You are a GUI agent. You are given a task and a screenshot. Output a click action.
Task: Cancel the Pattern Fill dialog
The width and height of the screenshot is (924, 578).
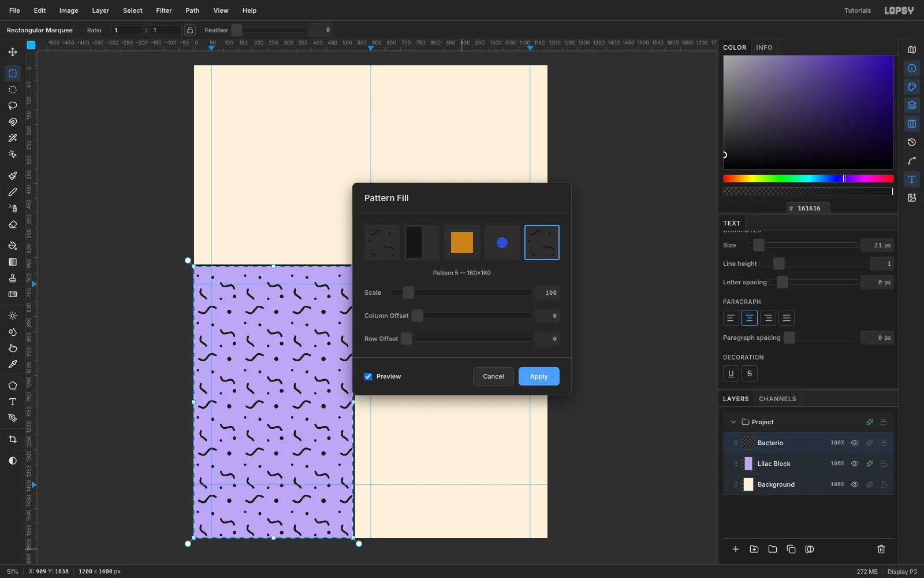click(x=493, y=376)
